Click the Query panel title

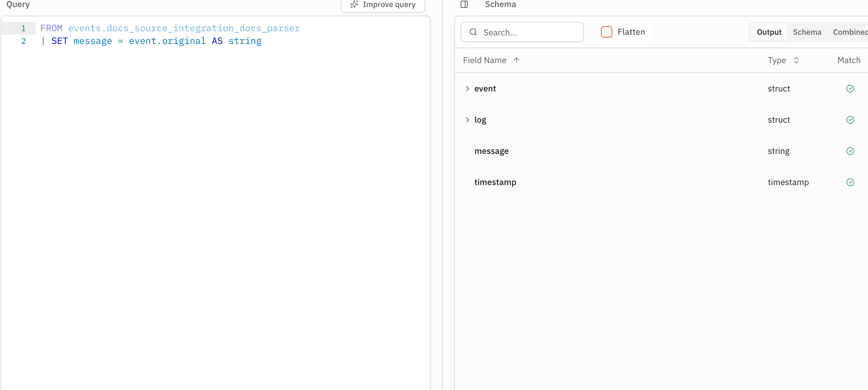(18, 4)
